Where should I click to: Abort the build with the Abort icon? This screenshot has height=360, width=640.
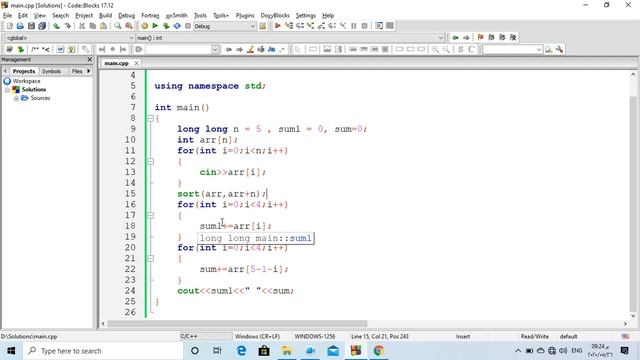coord(188,26)
